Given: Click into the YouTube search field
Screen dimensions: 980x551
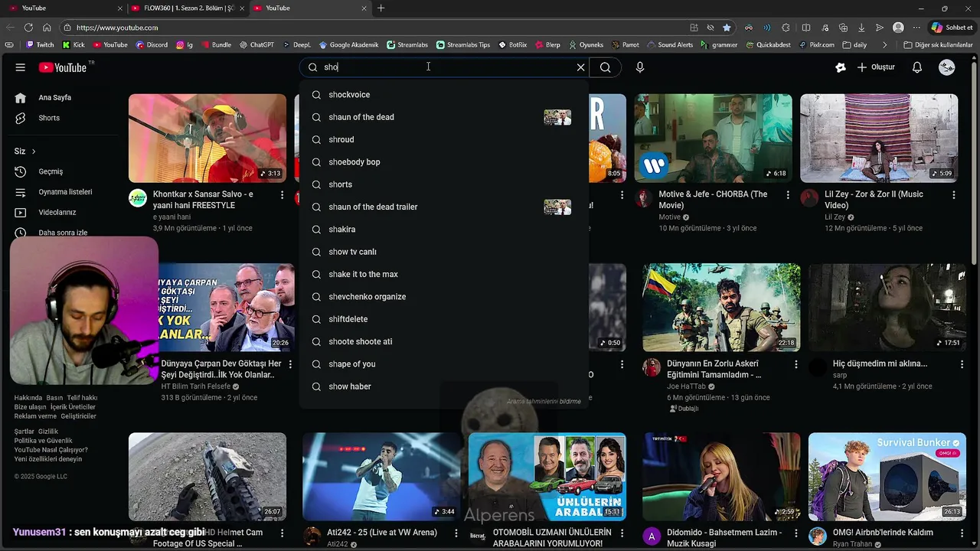Looking at the screenshot, I should pos(444,67).
